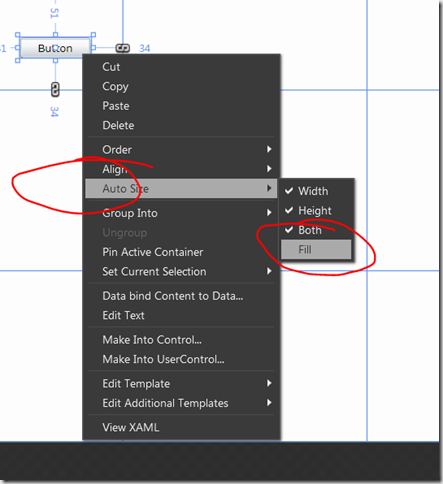Click the top-right resize handle of the Button
Screen dimensions: 443x484
pos(93,35)
